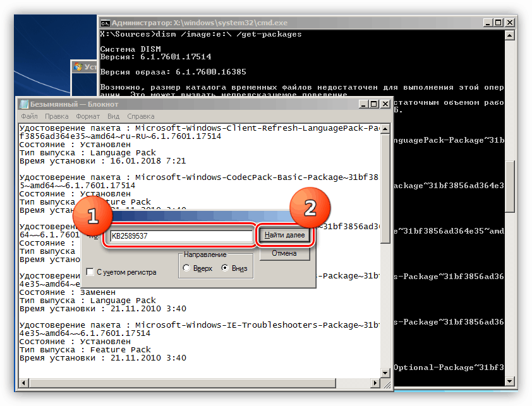Click the line with Microsoft-Windows-CodecPack-Basic-Package
This screenshot has width=532, height=406.
(x=199, y=177)
